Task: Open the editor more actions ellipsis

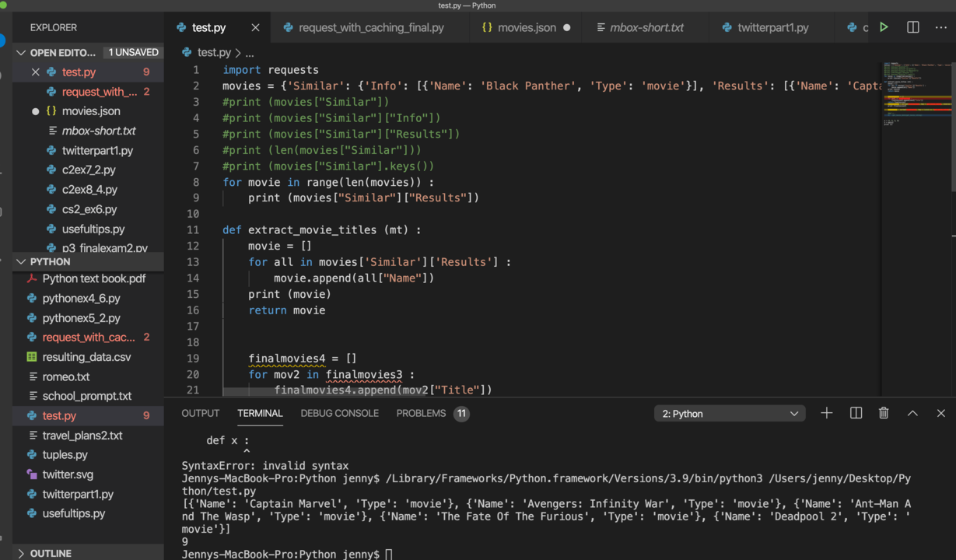Action: [x=940, y=27]
